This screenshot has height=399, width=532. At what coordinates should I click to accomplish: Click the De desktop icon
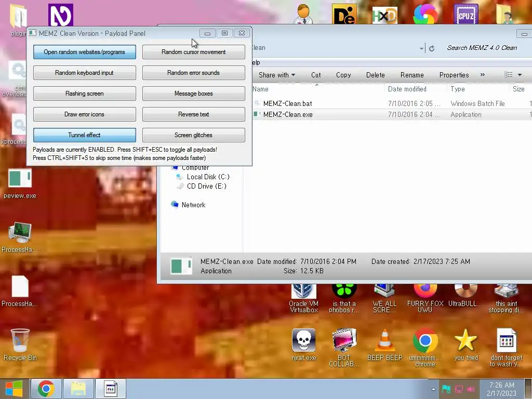click(344, 14)
